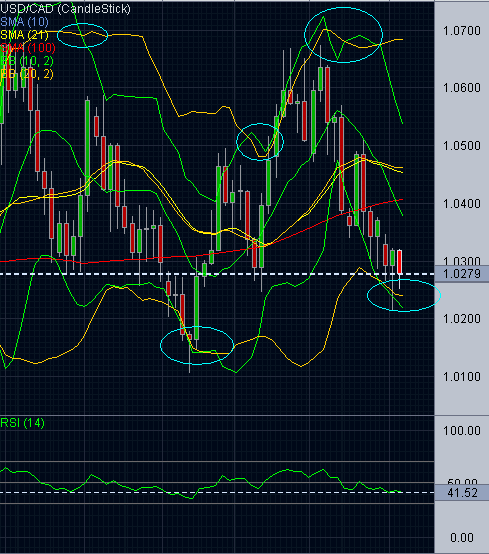
Task: Click the 1.0200 price axis label
Action: pos(462,319)
